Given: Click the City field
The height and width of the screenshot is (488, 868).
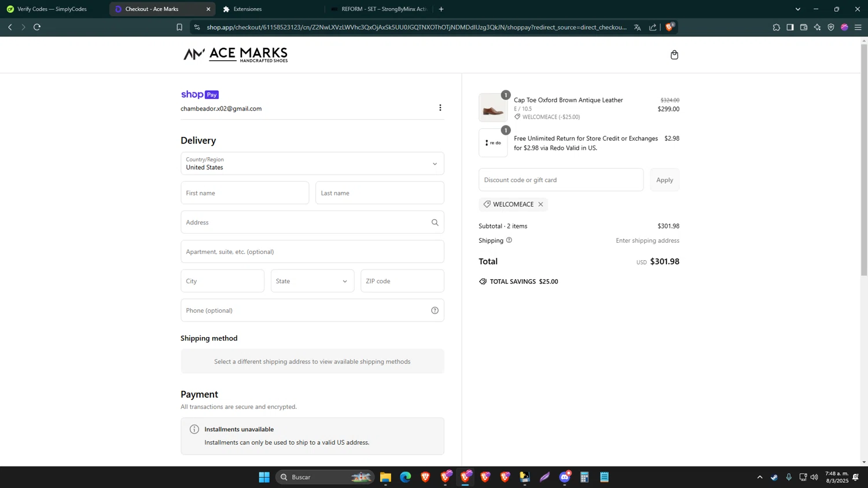Looking at the screenshot, I should point(223,281).
